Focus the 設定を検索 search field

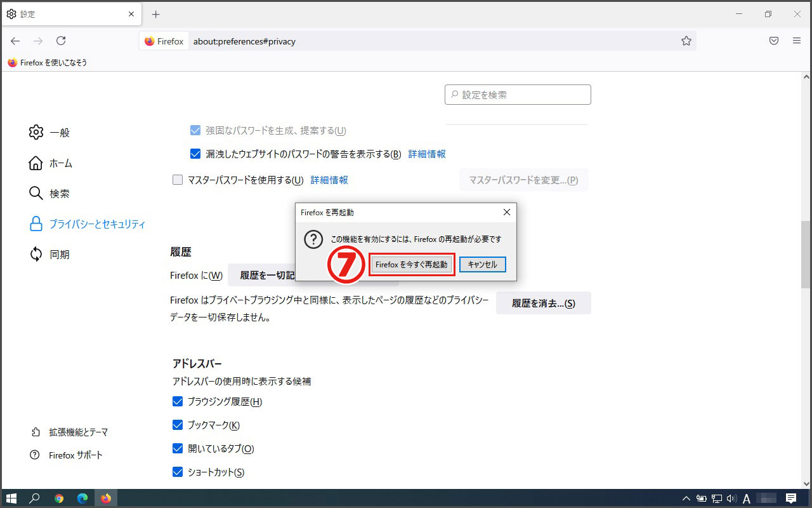[x=518, y=95]
